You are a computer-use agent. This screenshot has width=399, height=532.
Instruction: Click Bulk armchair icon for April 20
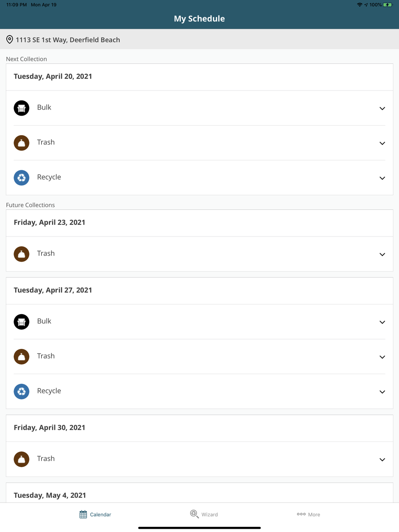tap(22, 108)
